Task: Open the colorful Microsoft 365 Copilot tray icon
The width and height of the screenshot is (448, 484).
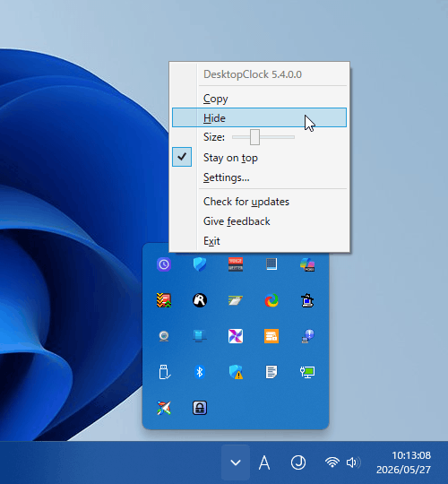Action: pyautogui.click(x=307, y=264)
